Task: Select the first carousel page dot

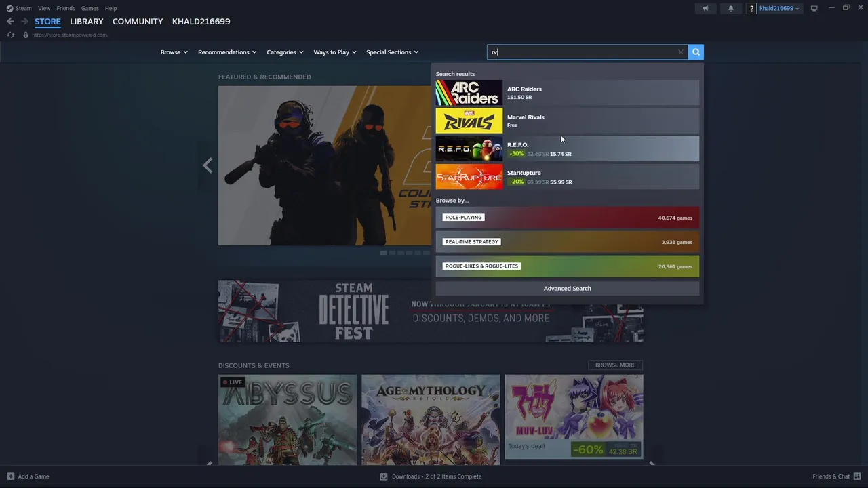Action: (x=384, y=253)
